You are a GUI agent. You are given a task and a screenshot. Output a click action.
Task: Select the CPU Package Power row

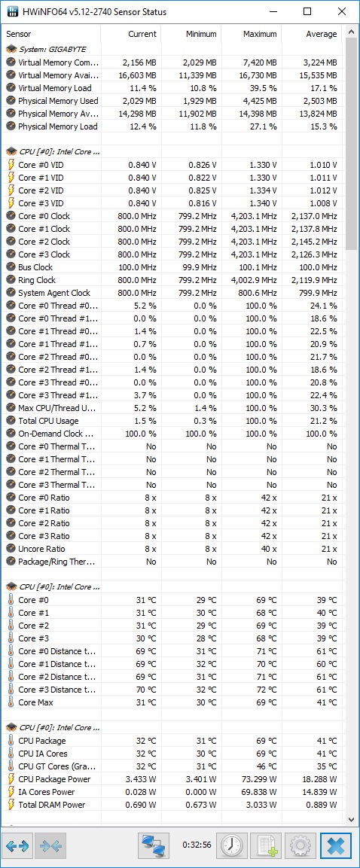click(x=172, y=779)
